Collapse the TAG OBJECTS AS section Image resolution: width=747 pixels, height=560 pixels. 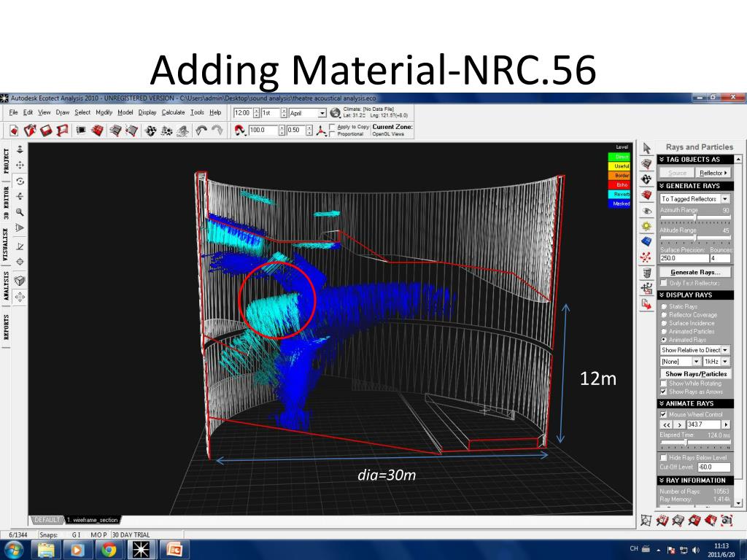[695, 159]
